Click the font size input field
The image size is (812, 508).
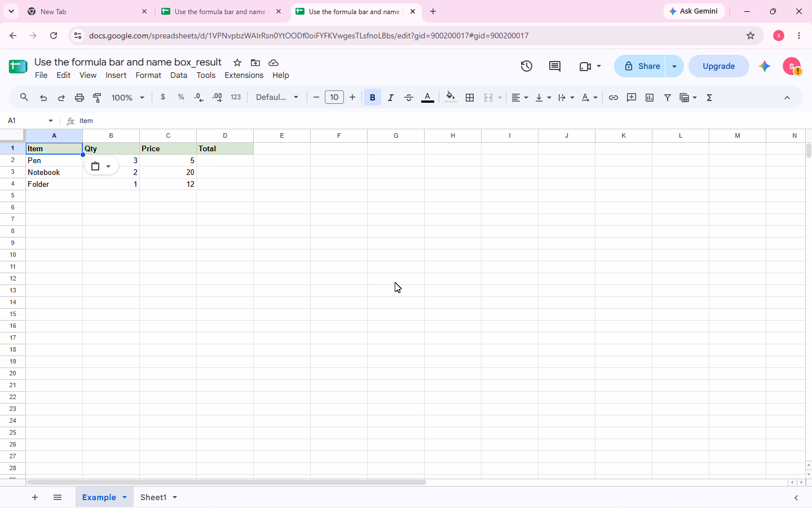point(334,97)
